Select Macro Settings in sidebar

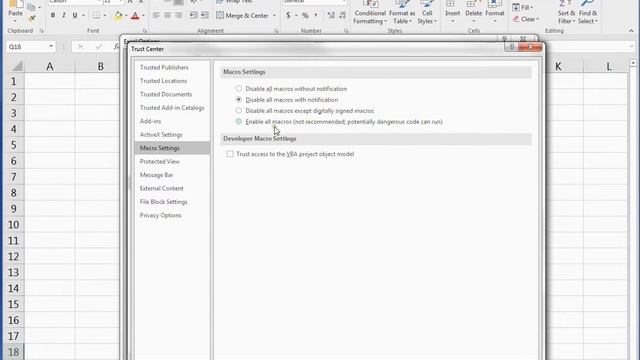click(x=172, y=148)
